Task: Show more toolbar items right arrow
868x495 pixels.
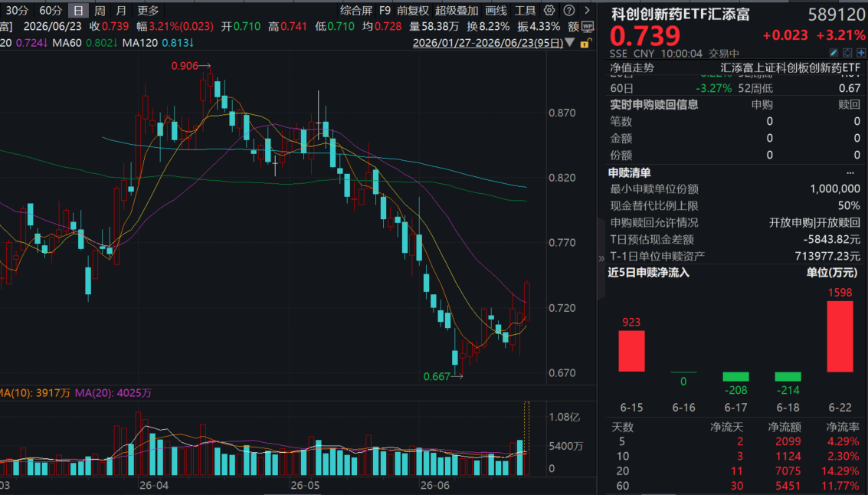Action: tap(588, 10)
